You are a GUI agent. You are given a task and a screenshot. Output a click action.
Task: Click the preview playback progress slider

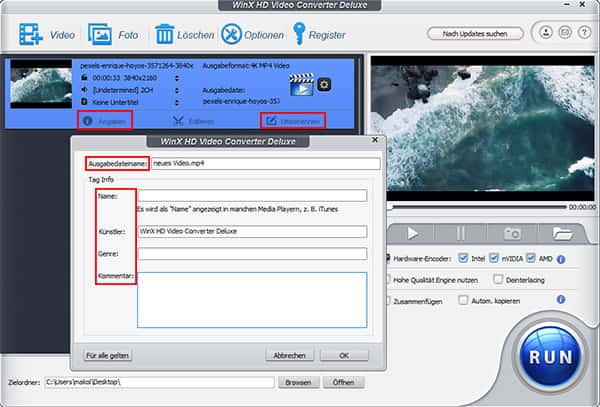tap(477, 207)
